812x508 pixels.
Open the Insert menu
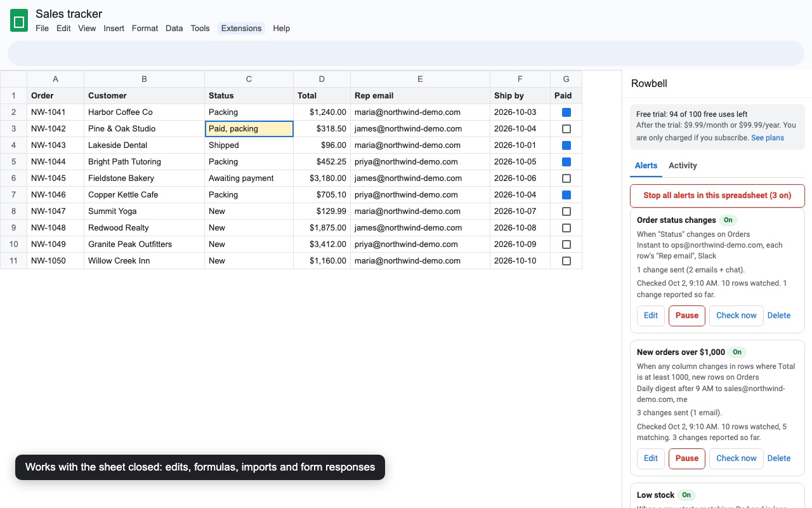point(114,29)
